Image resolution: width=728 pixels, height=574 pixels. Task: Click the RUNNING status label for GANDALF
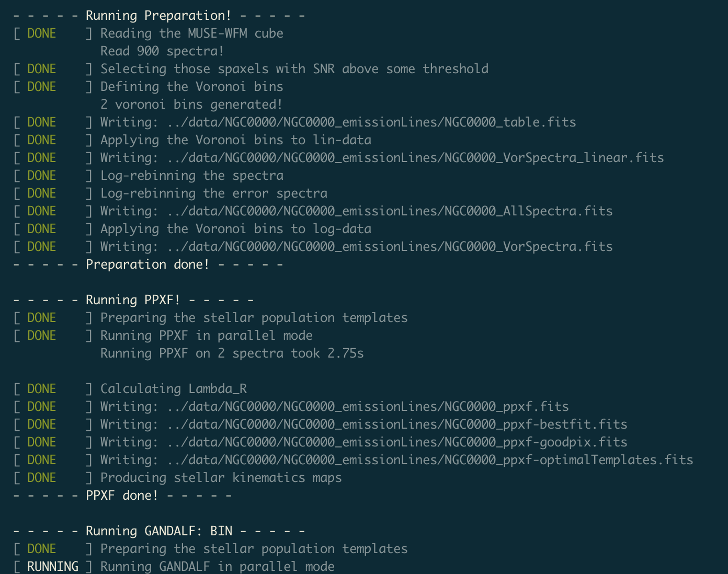(53, 567)
